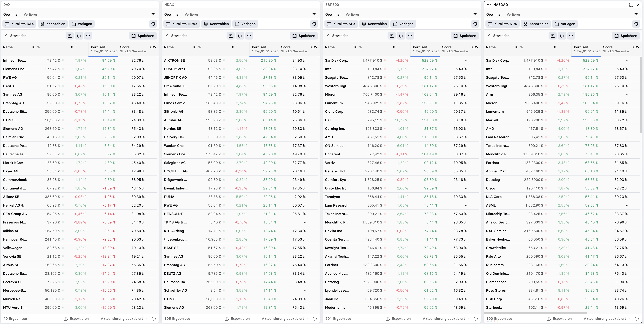Open settings gear in DAX panel
This screenshot has height=324, width=644.
pyautogui.click(x=153, y=24)
